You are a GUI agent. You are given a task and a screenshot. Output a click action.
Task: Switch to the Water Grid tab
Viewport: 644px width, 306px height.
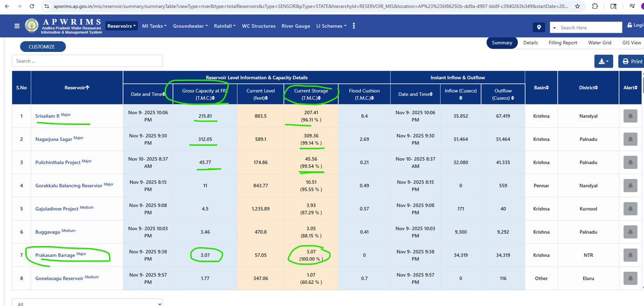click(599, 43)
